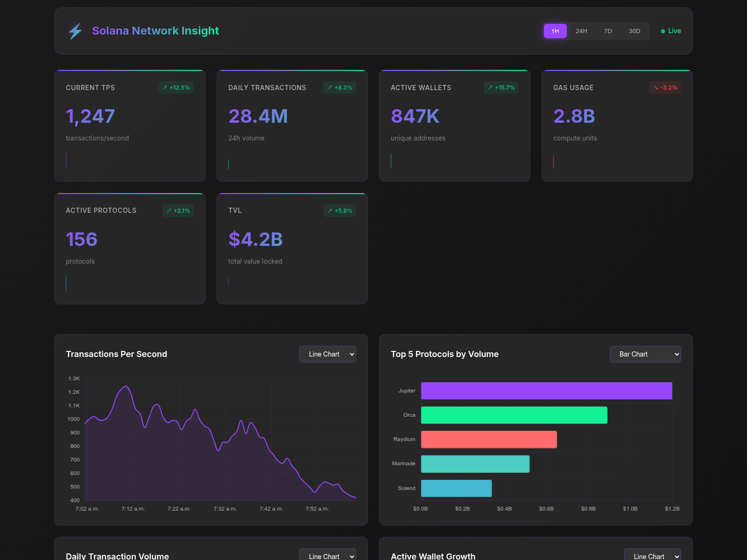The height and width of the screenshot is (560, 747).
Task: Click the '24h volume' caption
Action: click(x=247, y=138)
